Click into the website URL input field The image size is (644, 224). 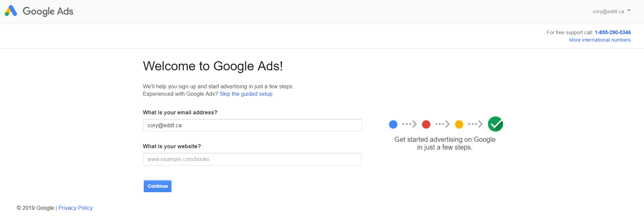pos(252,159)
